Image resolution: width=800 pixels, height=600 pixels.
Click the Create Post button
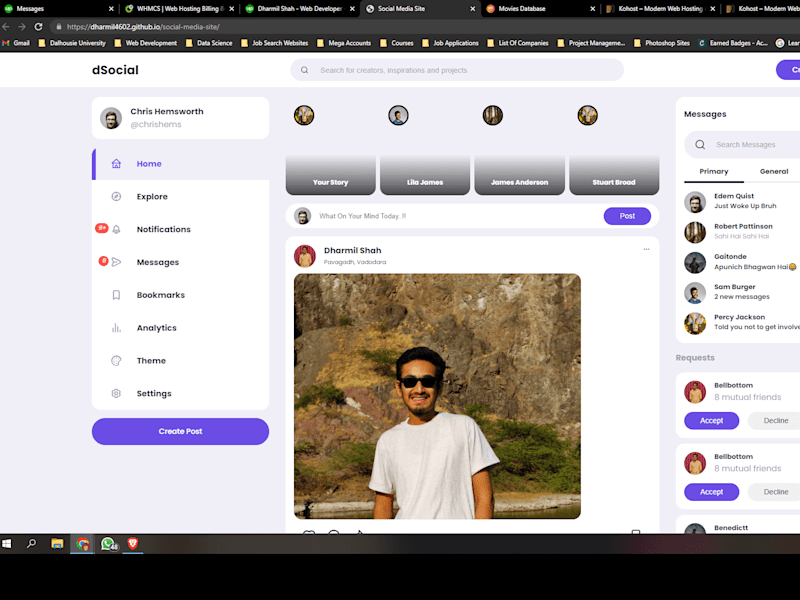click(x=181, y=432)
